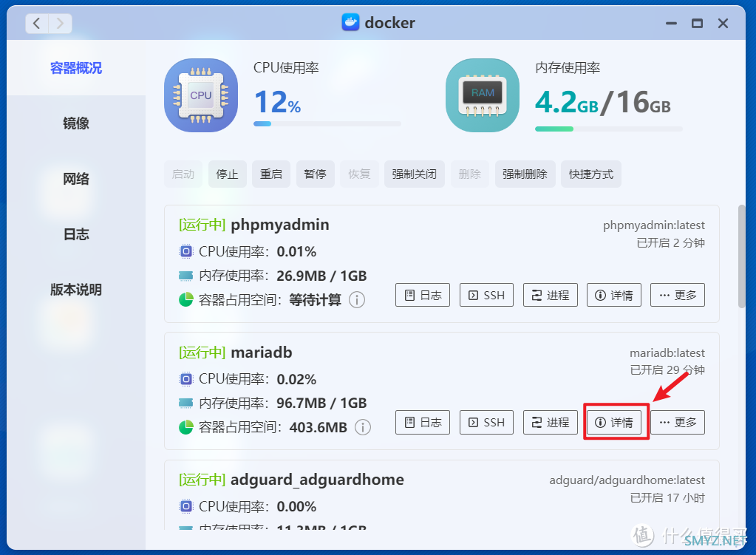The width and height of the screenshot is (756, 555).
Task: Click phpmyadmin storage info circle icon
Action: (x=357, y=300)
